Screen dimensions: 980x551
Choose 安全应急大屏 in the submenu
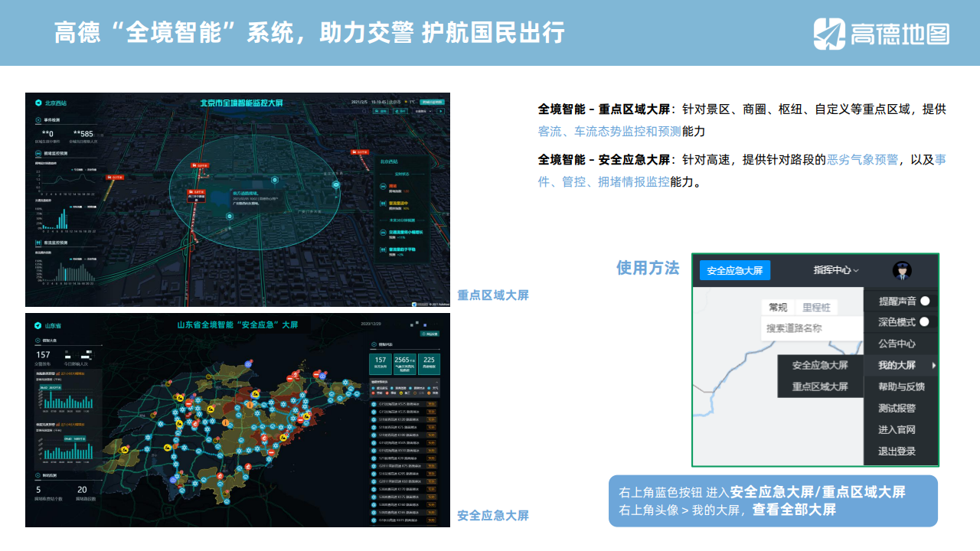pos(820,365)
